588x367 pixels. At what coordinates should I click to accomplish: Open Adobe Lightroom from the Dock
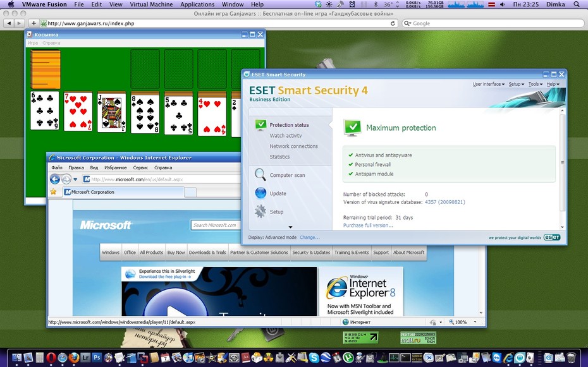(85, 358)
